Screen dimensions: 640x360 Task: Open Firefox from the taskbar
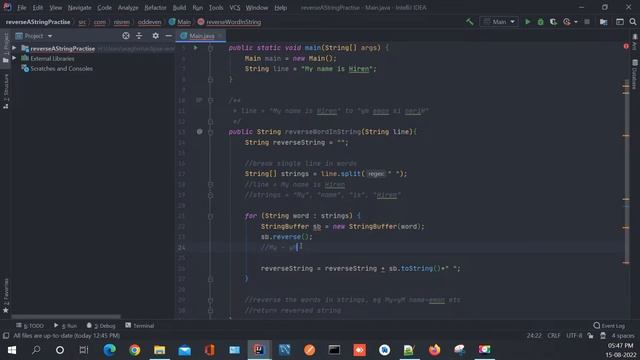(434, 350)
